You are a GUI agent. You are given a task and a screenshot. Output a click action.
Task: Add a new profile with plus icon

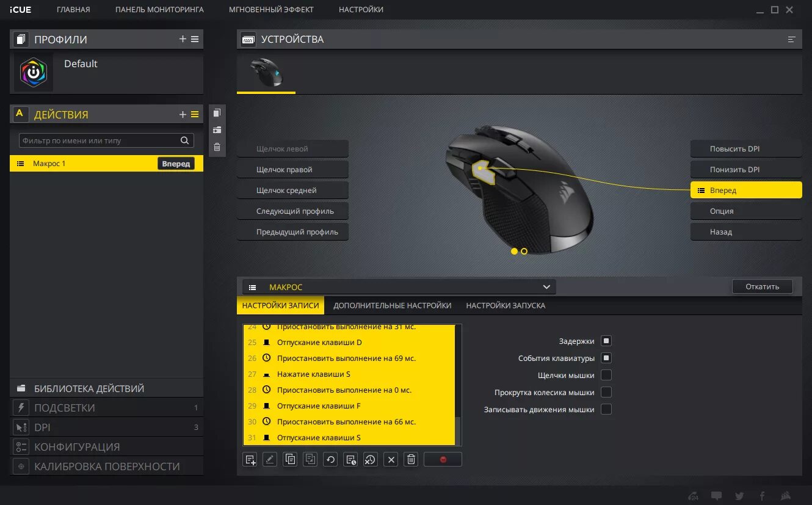183,39
